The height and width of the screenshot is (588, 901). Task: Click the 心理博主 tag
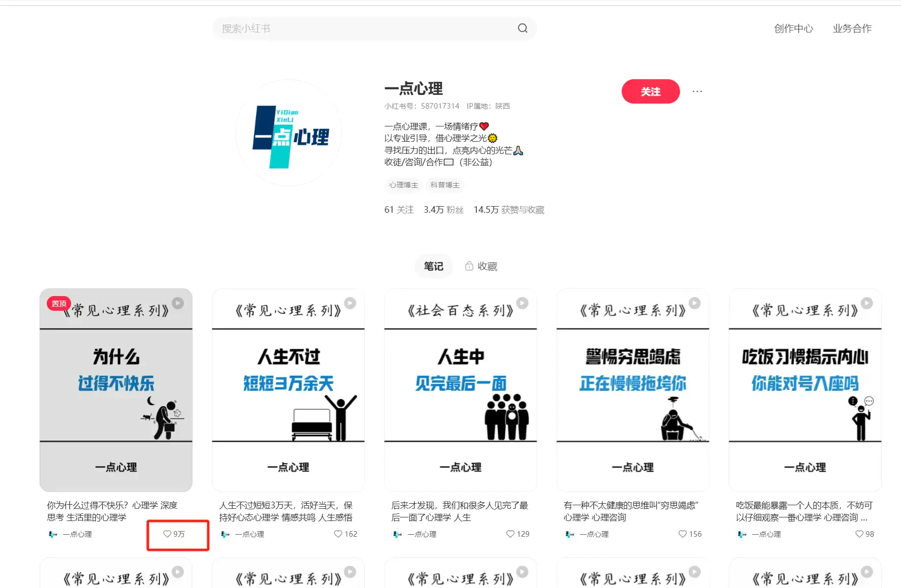click(403, 185)
